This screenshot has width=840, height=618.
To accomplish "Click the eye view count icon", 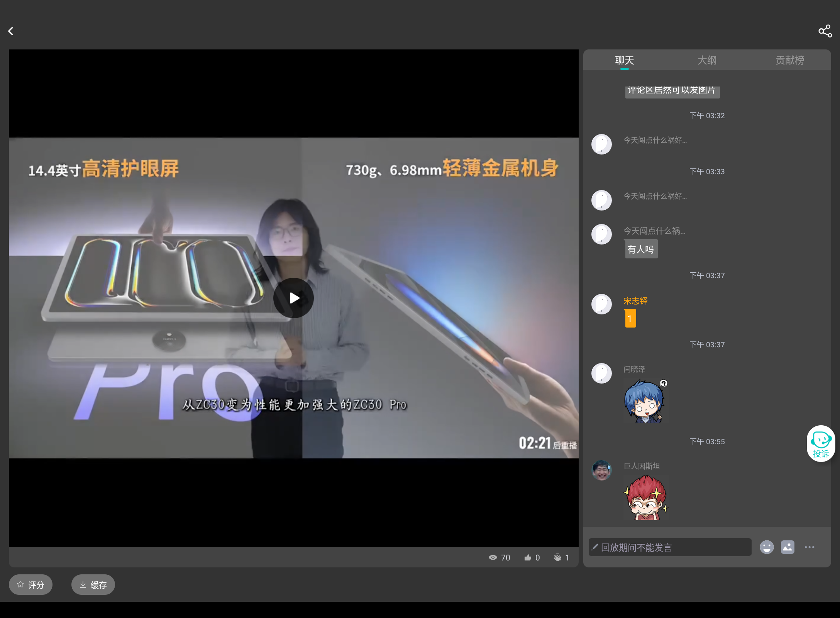I will 493,557.
